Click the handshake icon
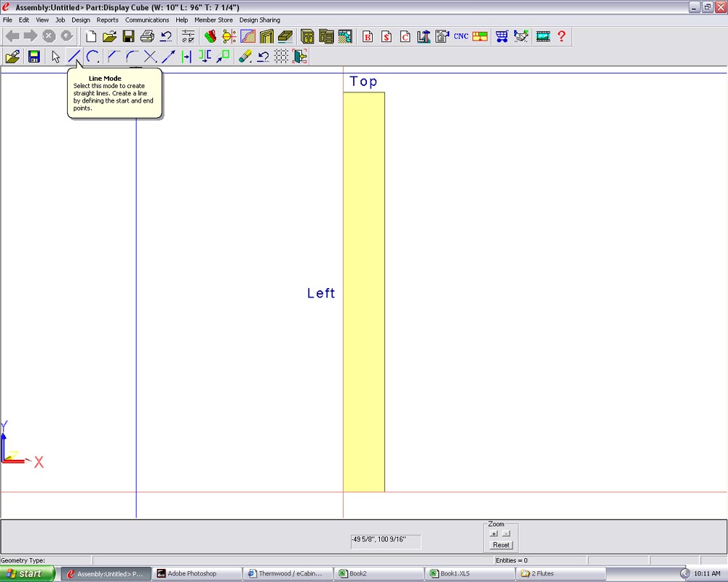The image size is (728, 582). 521,36
